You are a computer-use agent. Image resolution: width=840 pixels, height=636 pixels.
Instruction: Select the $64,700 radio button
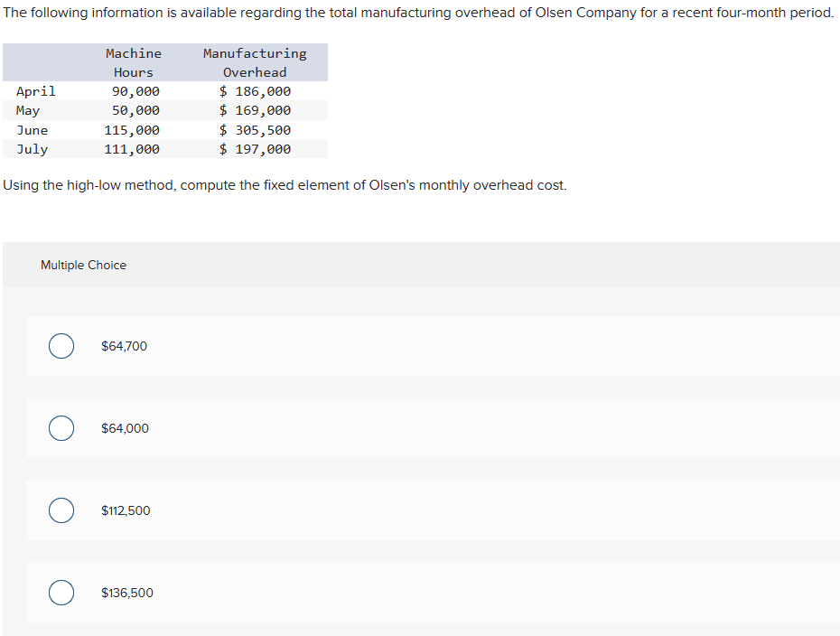[61, 346]
